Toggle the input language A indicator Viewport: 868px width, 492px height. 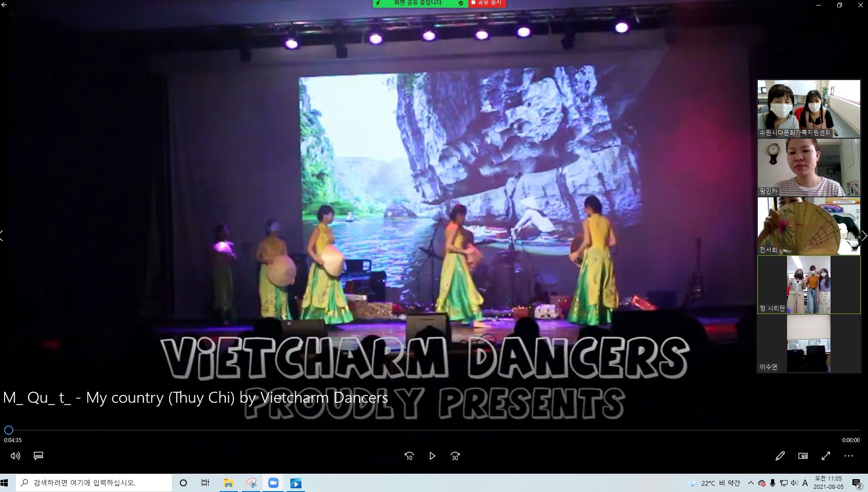[x=805, y=483]
